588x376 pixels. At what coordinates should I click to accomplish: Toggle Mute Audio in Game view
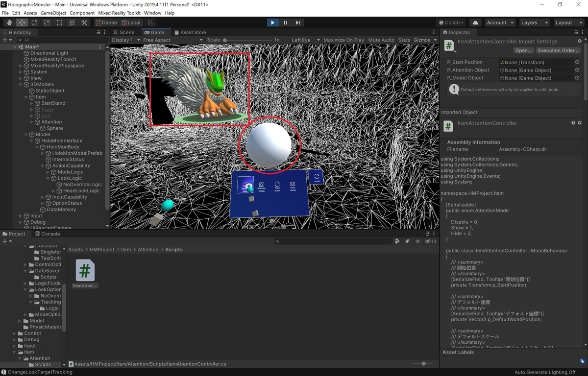[x=381, y=40]
